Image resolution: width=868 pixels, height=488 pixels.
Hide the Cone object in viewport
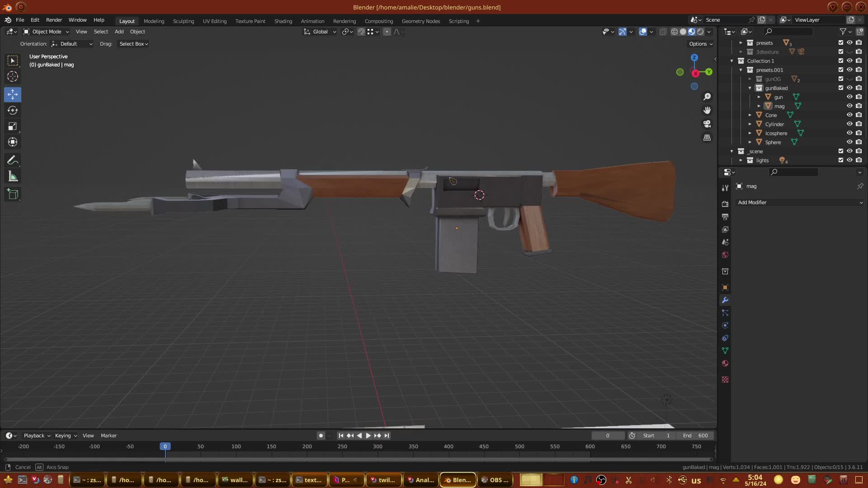(x=849, y=115)
